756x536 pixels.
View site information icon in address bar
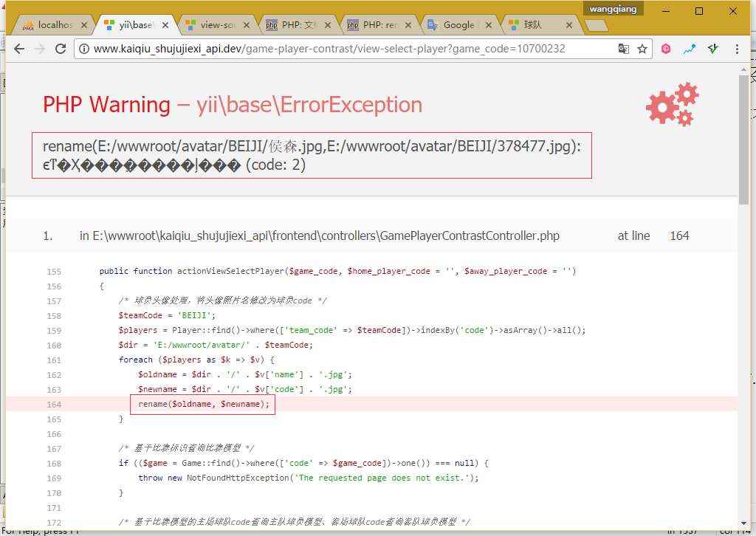[x=84, y=49]
